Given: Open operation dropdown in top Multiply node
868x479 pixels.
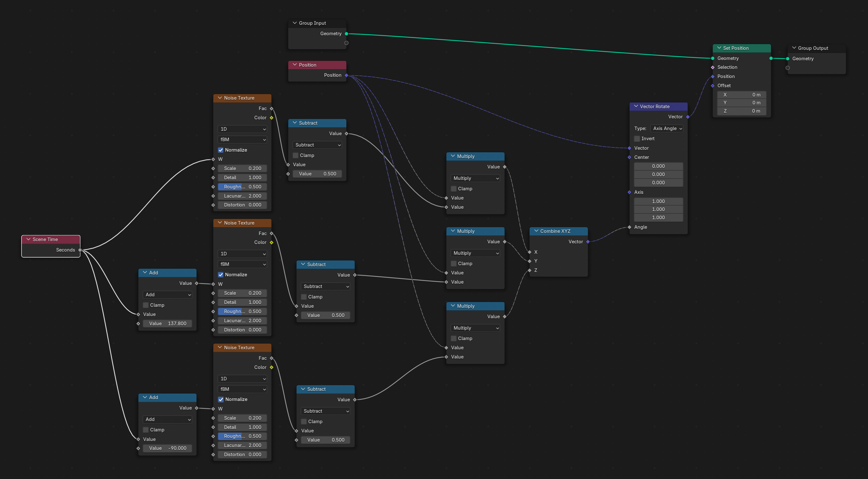Looking at the screenshot, I should [x=475, y=178].
